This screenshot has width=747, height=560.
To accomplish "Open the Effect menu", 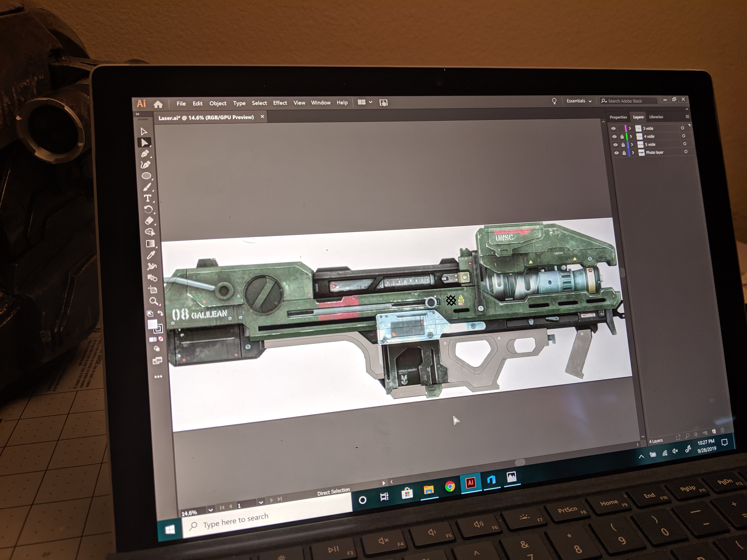I will [x=280, y=103].
